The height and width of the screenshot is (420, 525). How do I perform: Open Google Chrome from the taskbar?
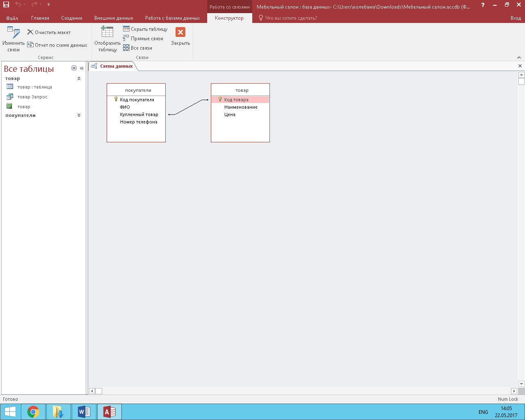(x=33, y=412)
